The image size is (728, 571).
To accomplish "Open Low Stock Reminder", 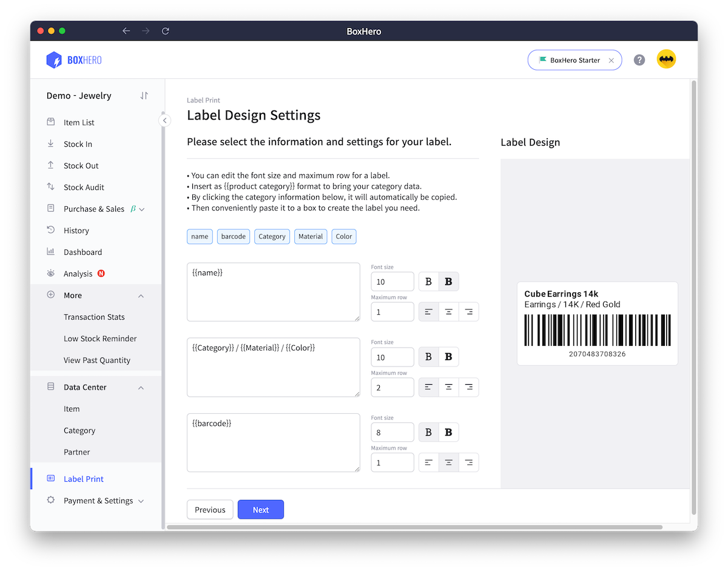I will (100, 339).
